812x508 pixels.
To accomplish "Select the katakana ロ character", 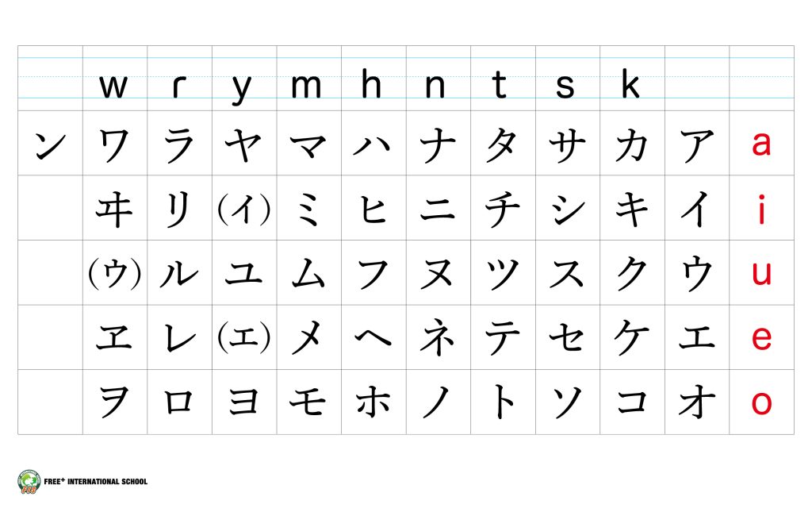I will [179, 403].
